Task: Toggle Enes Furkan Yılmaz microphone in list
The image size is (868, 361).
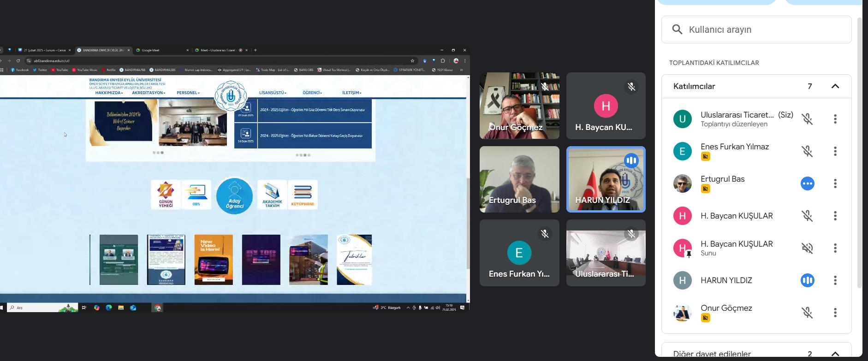Action: tap(807, 151)
